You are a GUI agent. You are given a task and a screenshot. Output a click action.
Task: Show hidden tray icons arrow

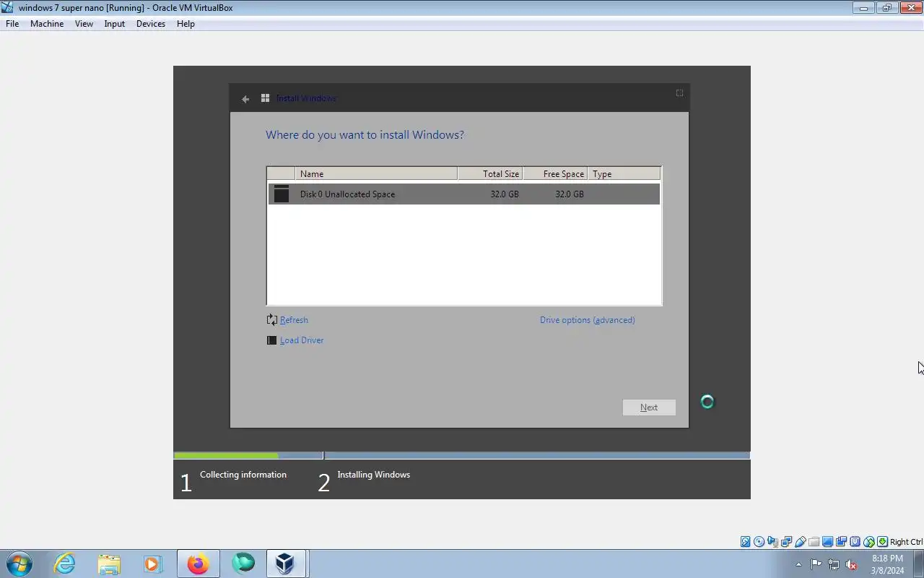coord(798,564)
